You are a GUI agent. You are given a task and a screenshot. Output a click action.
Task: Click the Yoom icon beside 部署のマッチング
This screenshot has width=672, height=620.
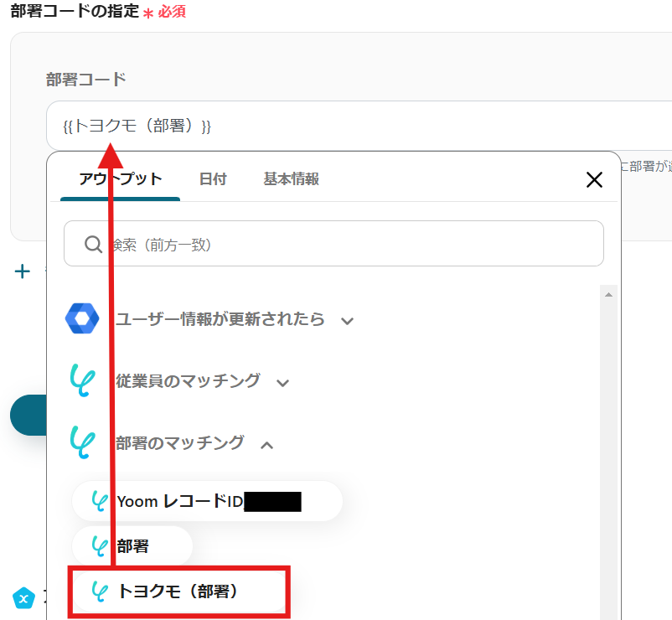(x=82, y=442)
